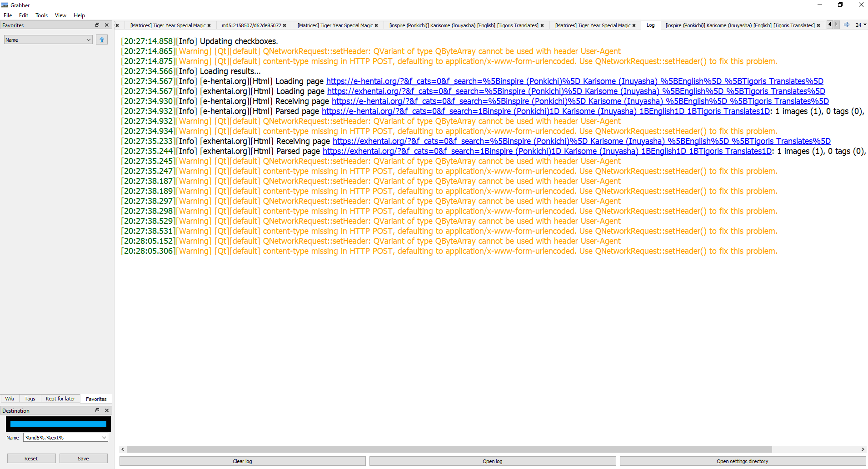The width and height of the screenshot is (868, 469).
Task: Switch to the Log tab
Action: click(650, 25)
